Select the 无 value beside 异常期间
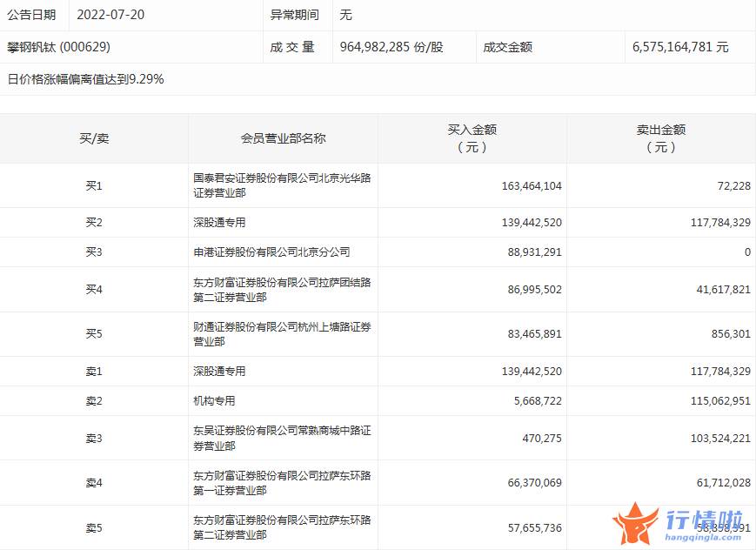This screenshot has width=756, height=550. tap(345, 15)
